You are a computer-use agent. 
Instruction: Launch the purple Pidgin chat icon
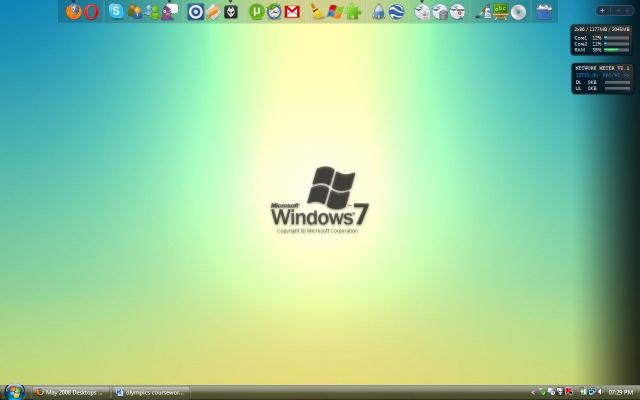(x=169, y=12)
